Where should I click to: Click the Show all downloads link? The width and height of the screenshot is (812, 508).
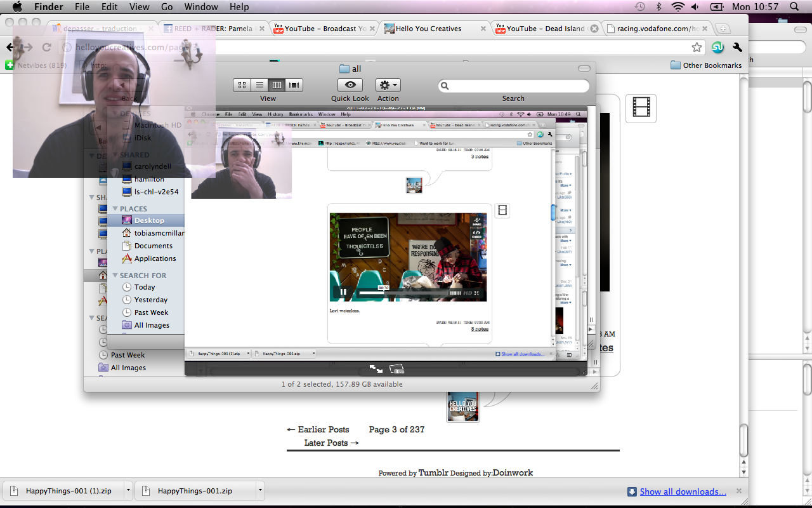coord(683,491)
